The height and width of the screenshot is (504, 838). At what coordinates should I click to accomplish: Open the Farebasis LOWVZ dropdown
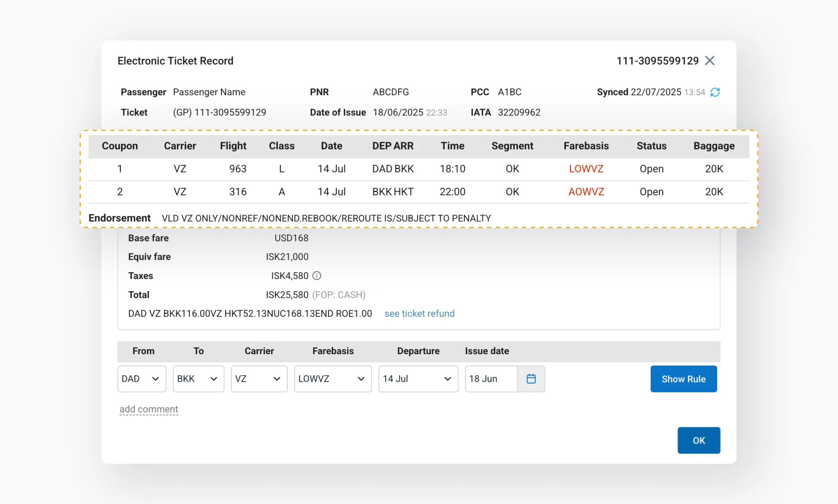click(332, 379)
